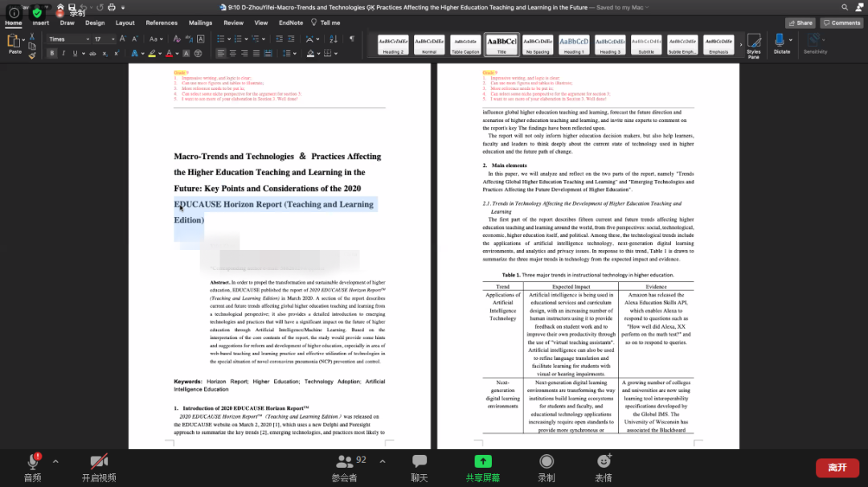Copy selection with the Copy icon
The height and width of the screenshot is (487, 868).
32,46
